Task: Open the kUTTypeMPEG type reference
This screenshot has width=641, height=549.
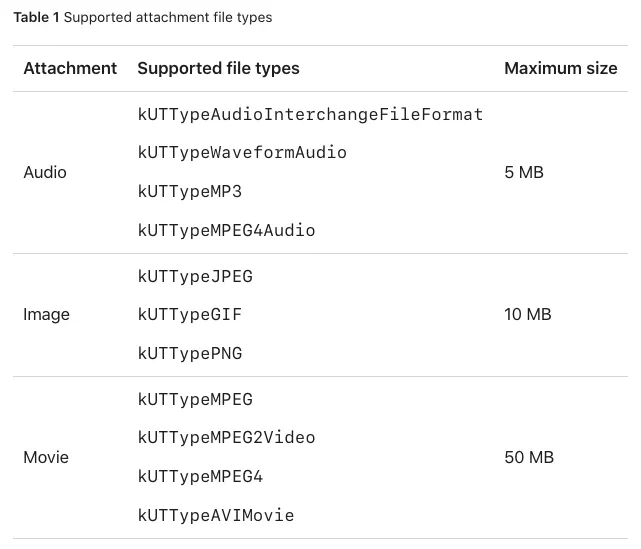Action: point(195,400)
